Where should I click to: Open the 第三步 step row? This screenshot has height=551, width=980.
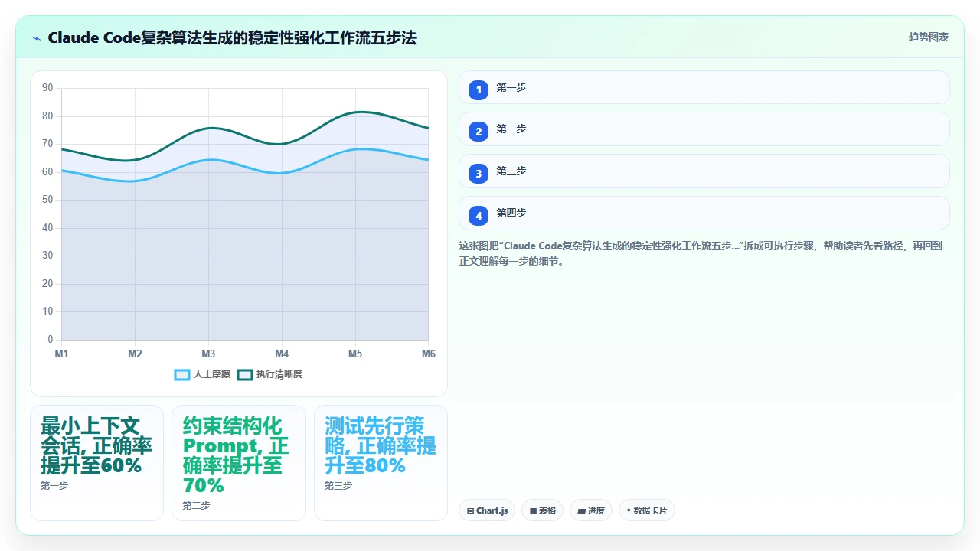[704, 171]
